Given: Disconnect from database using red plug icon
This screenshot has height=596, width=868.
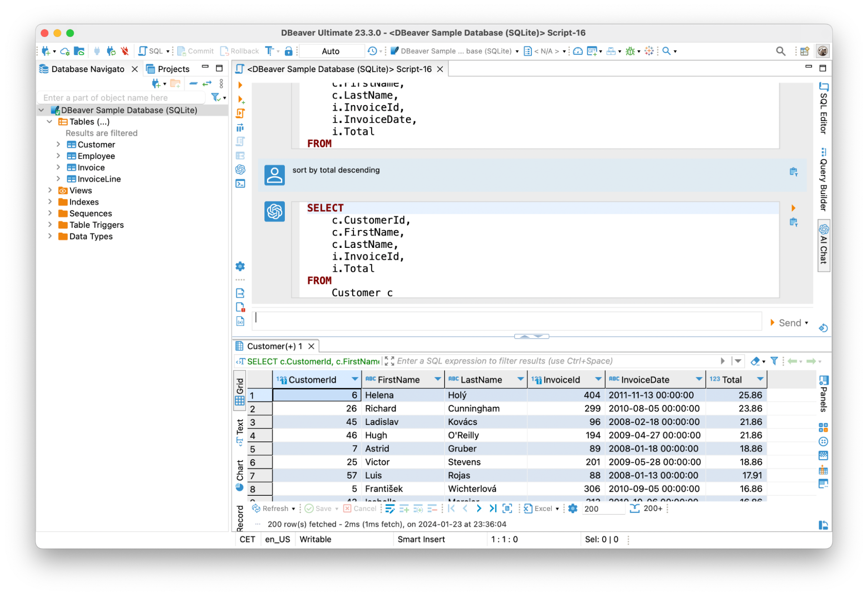Looking at the screenshot, I should 125,51.
